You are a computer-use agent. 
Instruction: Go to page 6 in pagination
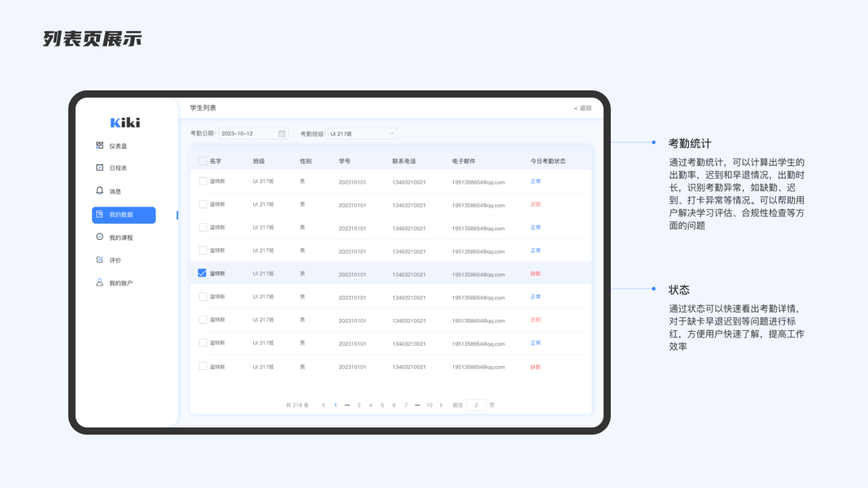coord(395,405)
